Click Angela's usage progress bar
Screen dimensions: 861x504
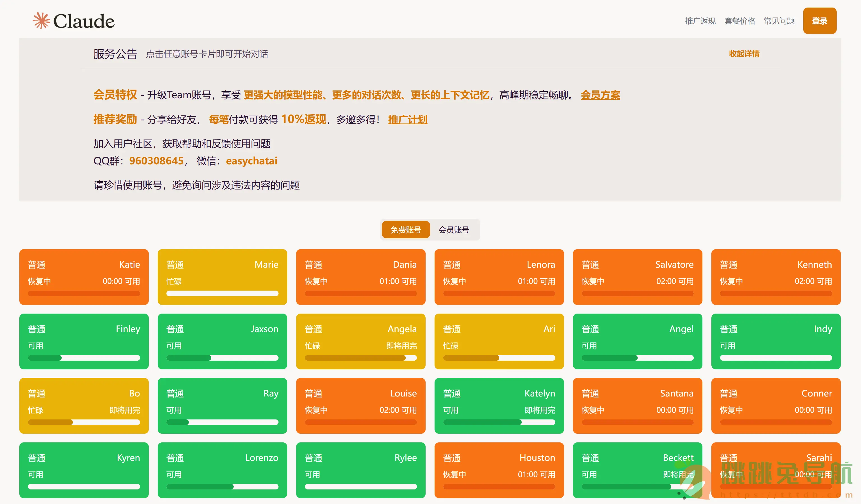coord(361,358)
